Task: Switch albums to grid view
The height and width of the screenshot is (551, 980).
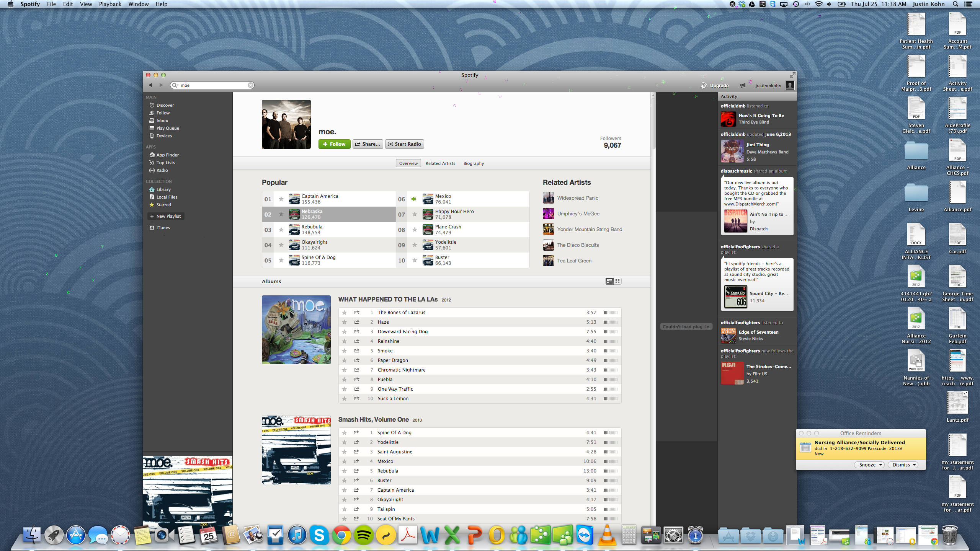Action: [x=617, y=281]
